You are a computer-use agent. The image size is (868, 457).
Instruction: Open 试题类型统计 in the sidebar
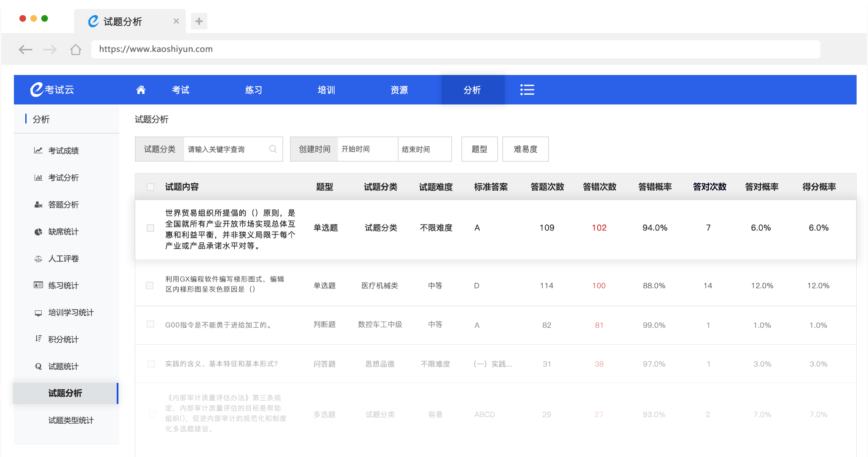click(71, 420)
